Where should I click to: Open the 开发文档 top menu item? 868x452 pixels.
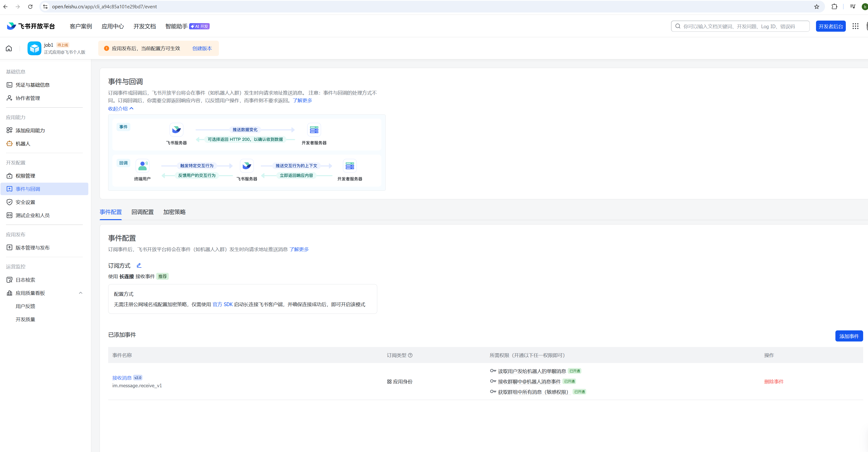pyautogui.click(x=144, y=26)
